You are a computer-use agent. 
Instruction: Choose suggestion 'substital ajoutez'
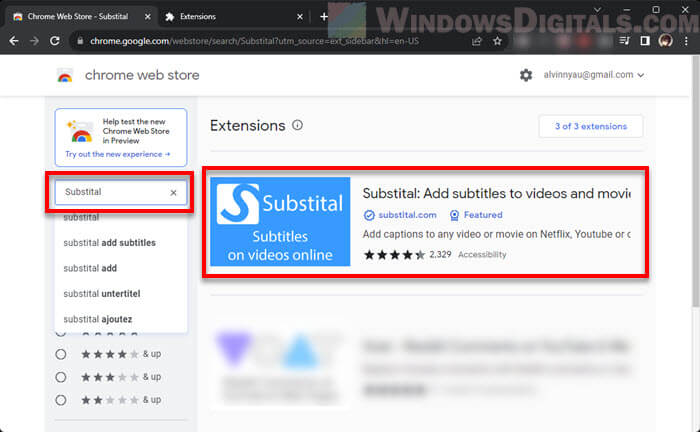pos(121,319)
